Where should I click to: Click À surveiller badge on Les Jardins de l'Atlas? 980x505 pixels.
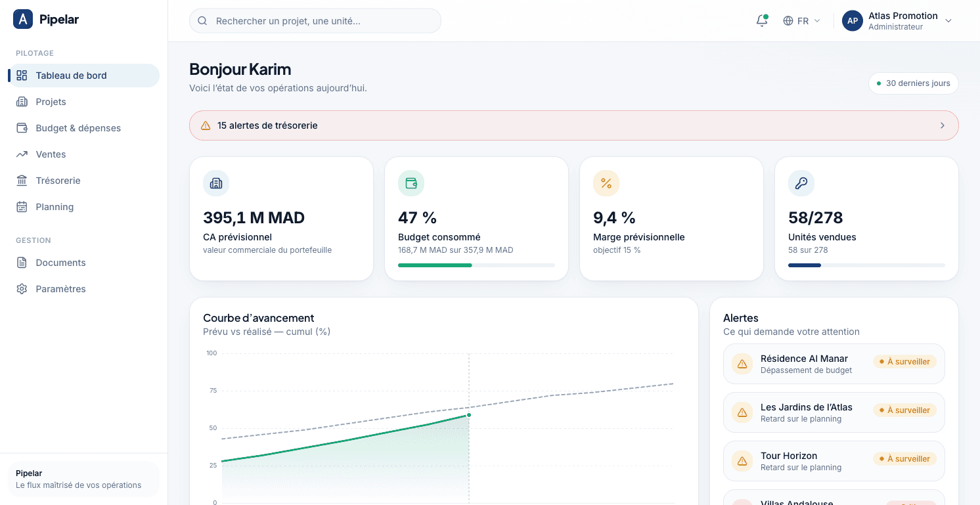pos(904,410)
